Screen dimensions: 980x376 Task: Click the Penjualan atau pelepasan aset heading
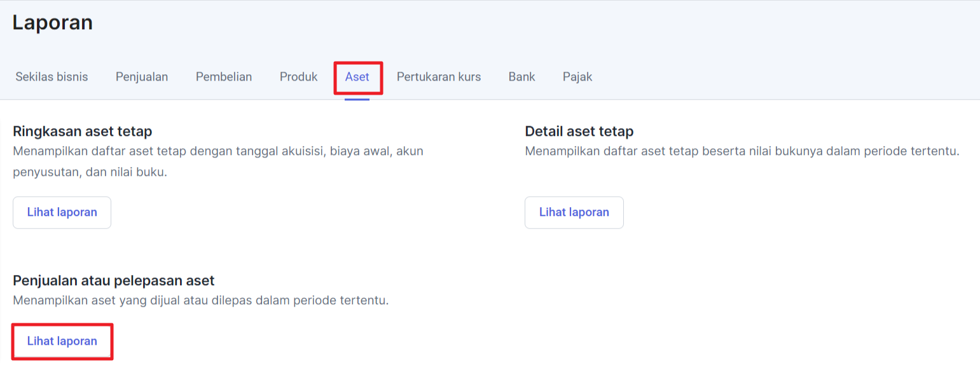coord(114,280)
